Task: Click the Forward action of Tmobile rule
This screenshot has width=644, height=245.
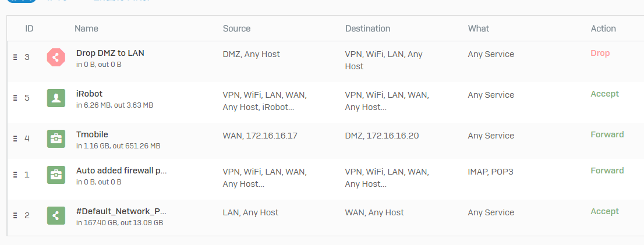Action: click(x=607, y=134)
